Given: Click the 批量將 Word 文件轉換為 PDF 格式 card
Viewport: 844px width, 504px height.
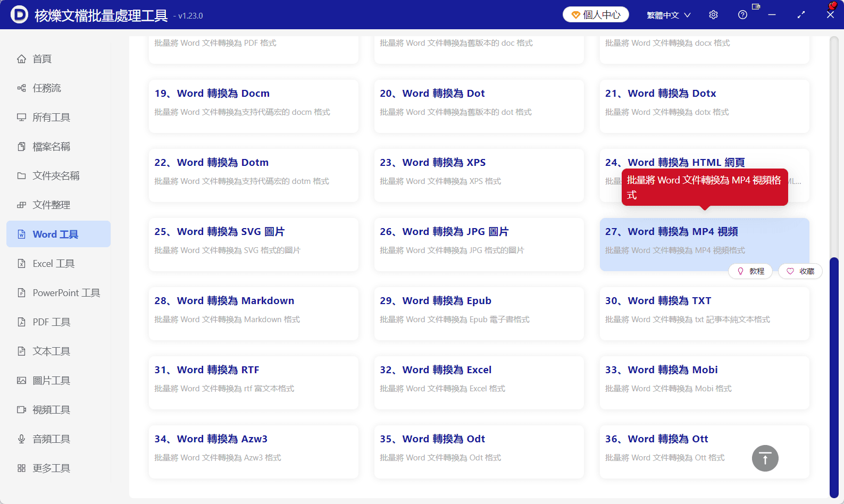Looking at the screenshot, I should click(x=254, y=50).
